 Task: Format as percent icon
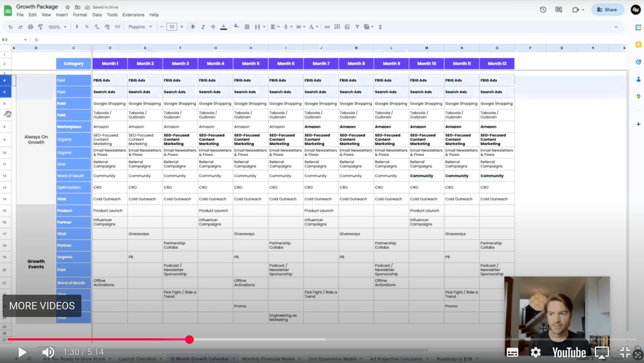coord(87,27)
